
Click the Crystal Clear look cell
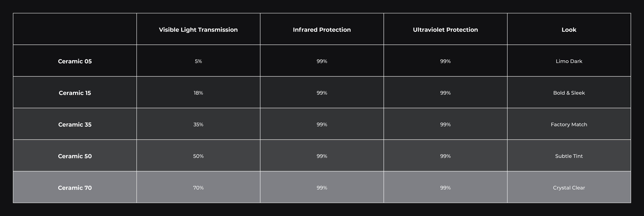click(x=569, y=187)
